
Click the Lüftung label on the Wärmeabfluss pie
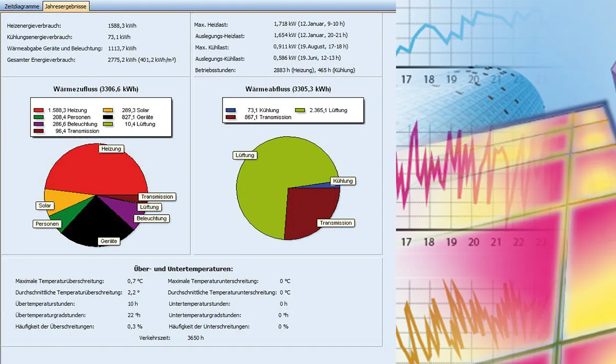point(245,155)
